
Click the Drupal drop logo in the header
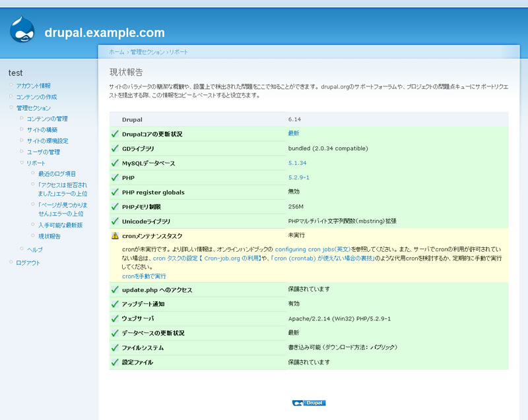click(22, 30)
